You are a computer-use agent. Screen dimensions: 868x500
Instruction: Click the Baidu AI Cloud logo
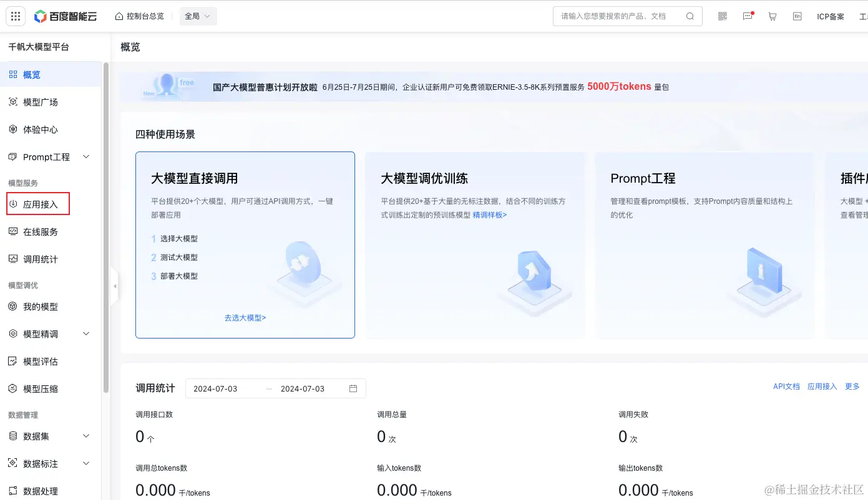pos(66,16)
